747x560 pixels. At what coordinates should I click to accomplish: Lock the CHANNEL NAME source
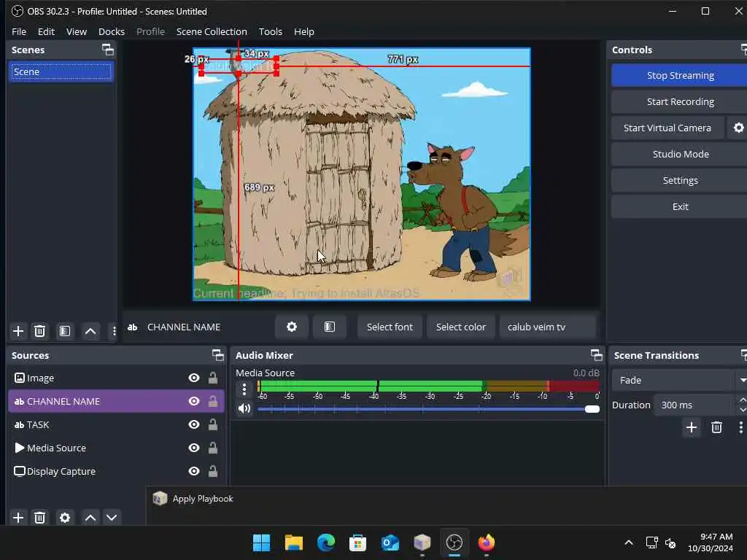point(213,402)
